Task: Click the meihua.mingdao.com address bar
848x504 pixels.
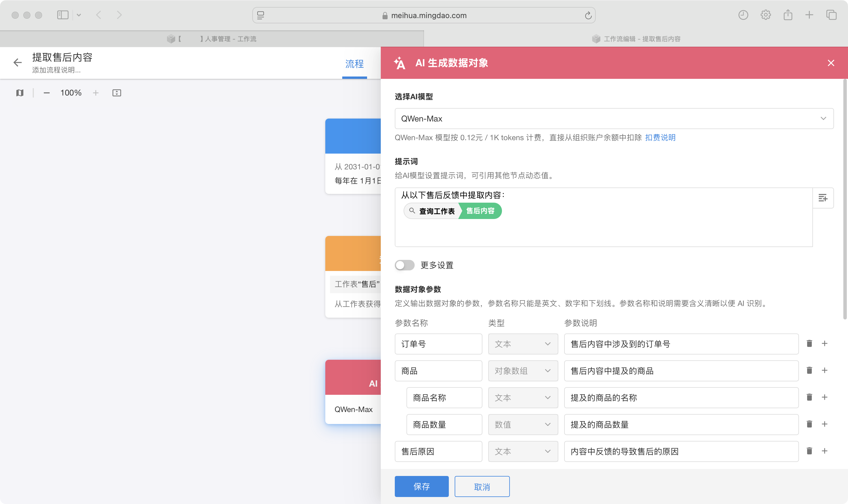Action: click(x=423, y=15)
